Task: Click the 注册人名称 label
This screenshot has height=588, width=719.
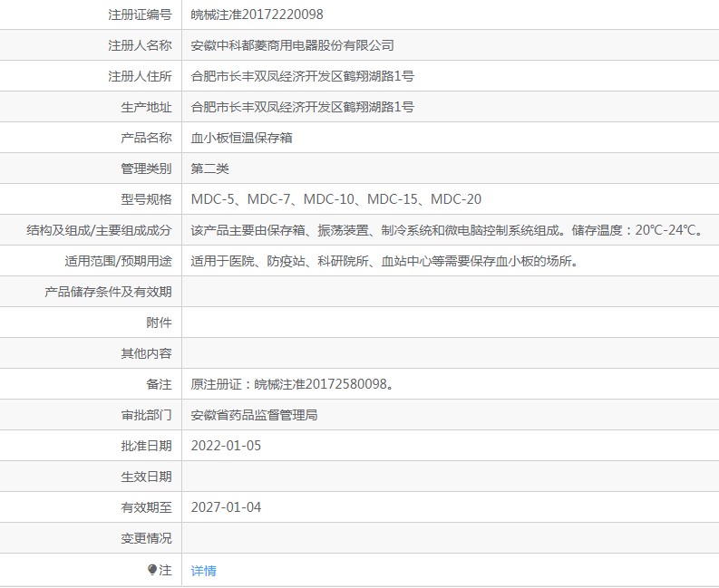Action: pyautogui.click(x=140, y=45)
